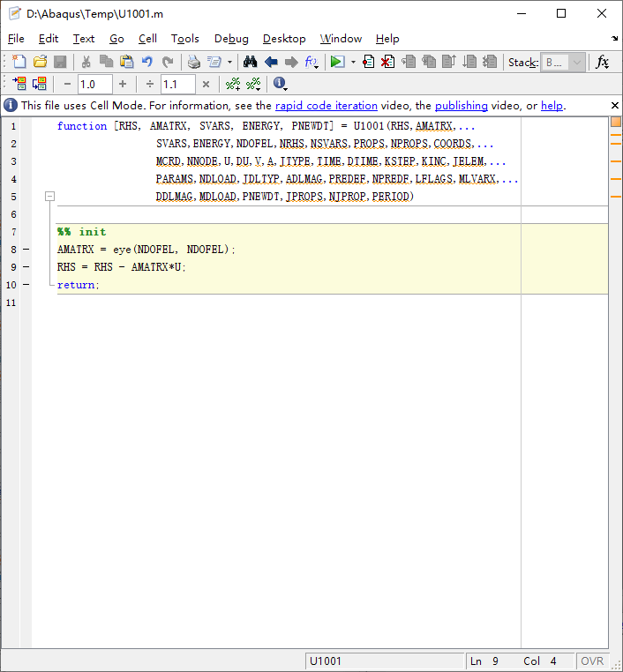Open the Window menu
623x672 pixels.
341,39
